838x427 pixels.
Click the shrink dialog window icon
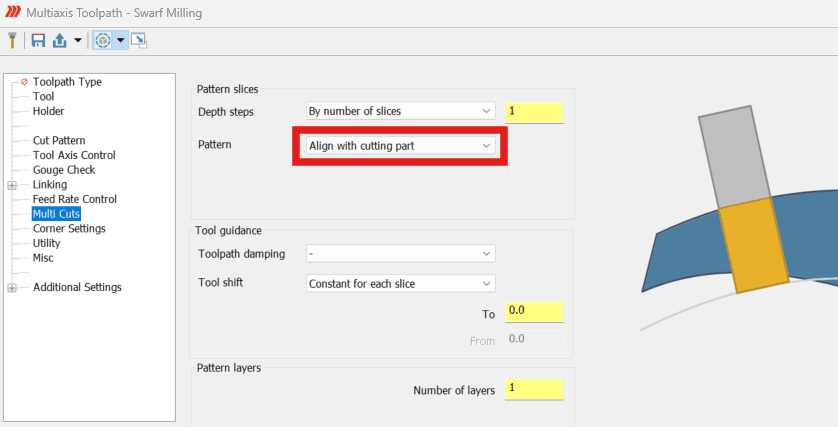(x=139, y=41)
